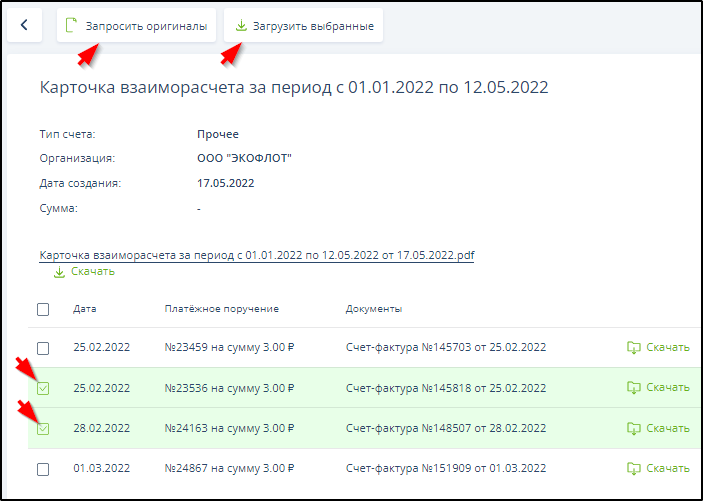Click the download icon on Загрузить выбранные

(x=240, y=25)
